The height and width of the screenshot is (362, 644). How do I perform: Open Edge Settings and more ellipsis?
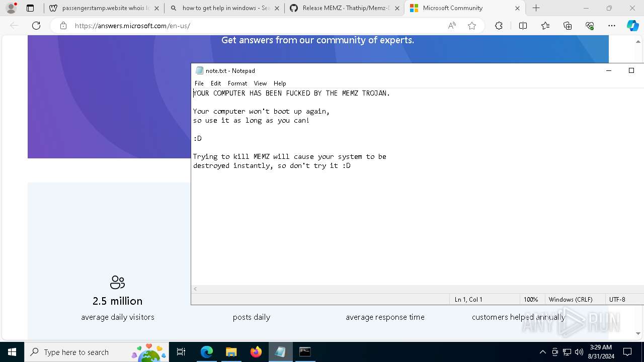(x=612, y=26)
